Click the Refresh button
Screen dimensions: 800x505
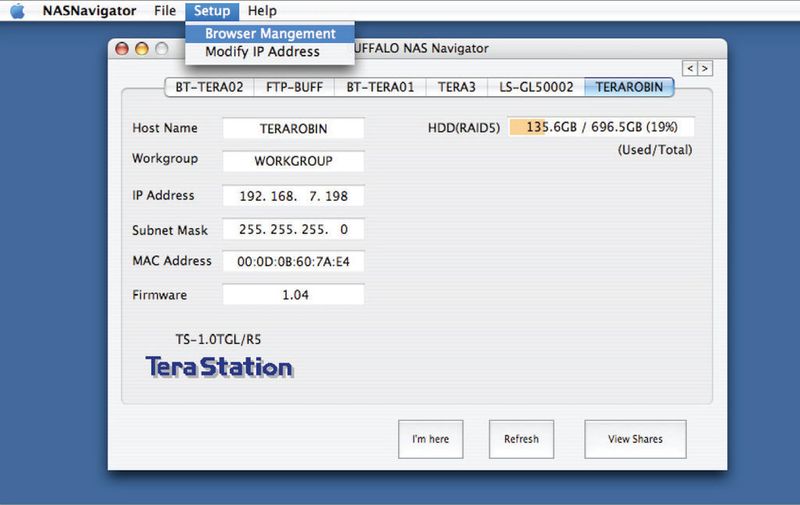(x=521, y=439)
